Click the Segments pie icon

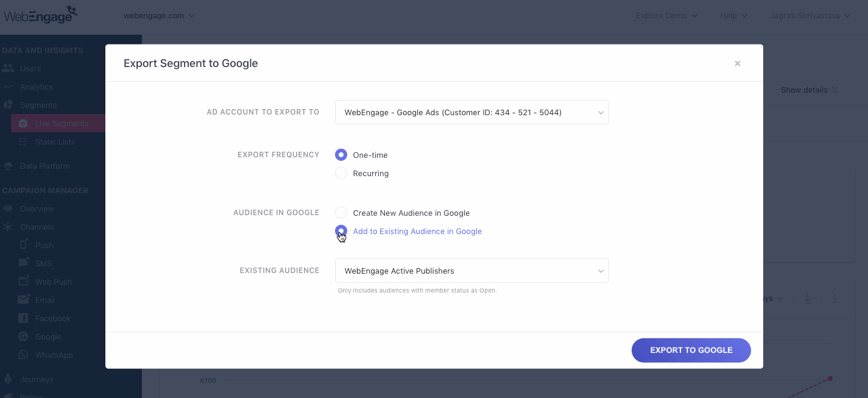point(8,105)
